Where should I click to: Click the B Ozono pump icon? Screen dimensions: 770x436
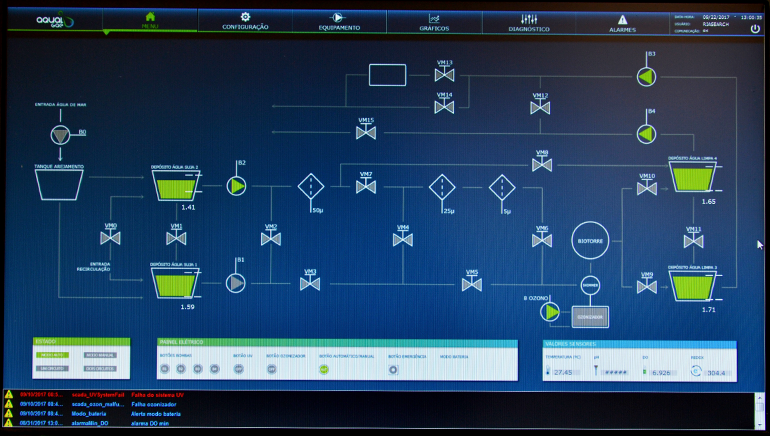click(551, 312)
